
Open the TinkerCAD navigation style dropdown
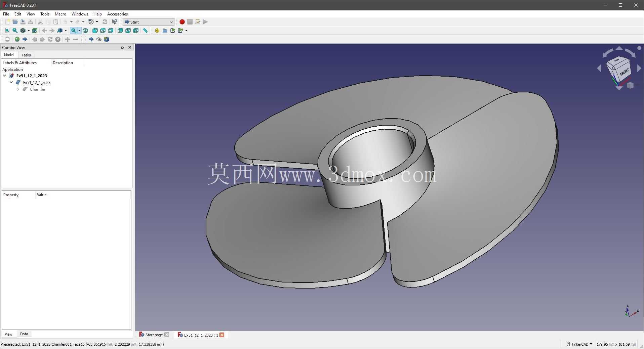tap(579, 344)
